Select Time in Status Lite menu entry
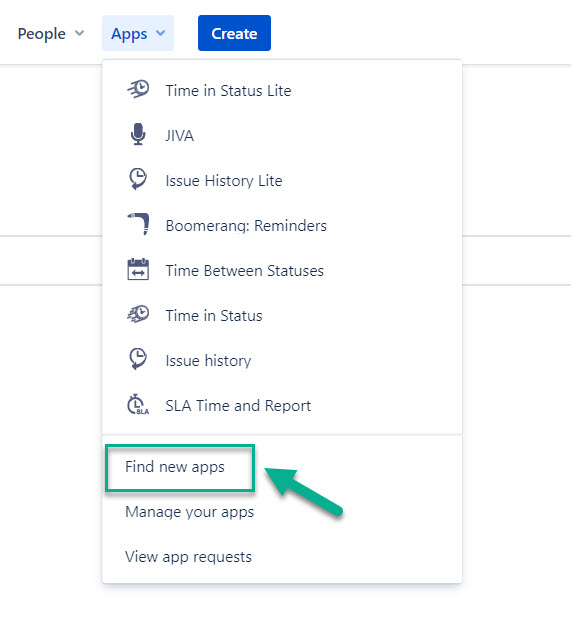 (x=282, y=90)
